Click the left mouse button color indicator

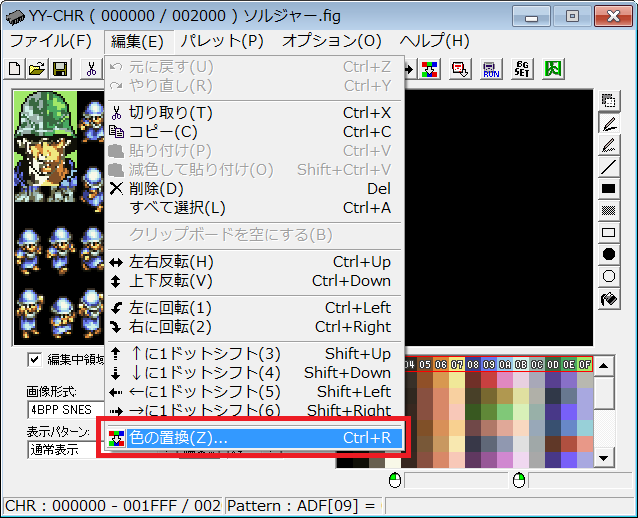pos(395,481)
